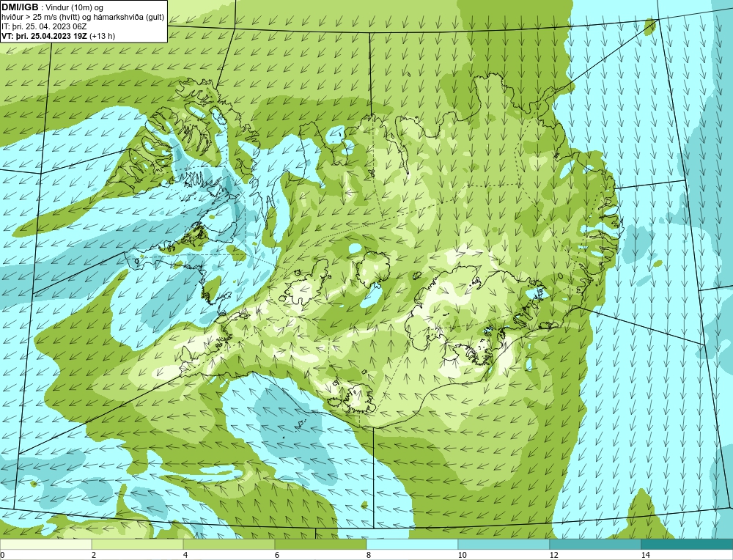Viewport: 733px width, 560px height.
Task: Click 'VT: þri. 25.04.2023 19Z' valid time
Action: [x=44, y=36]
